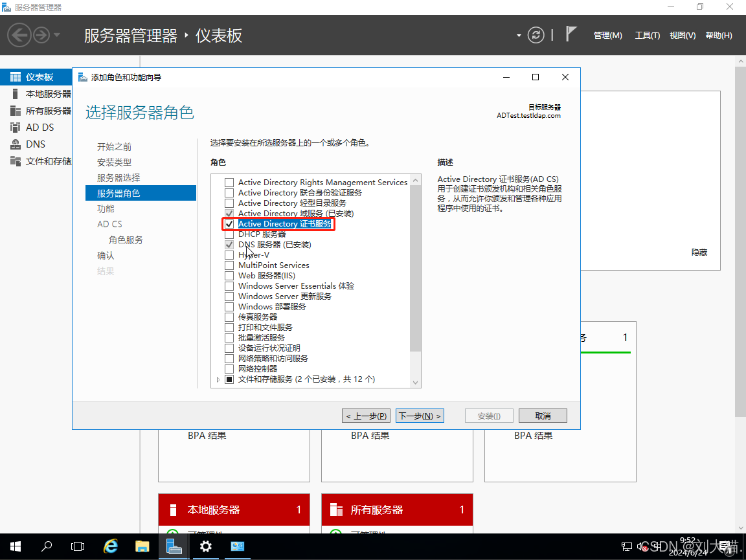Check 批量激活服务 checkbox

229,337
